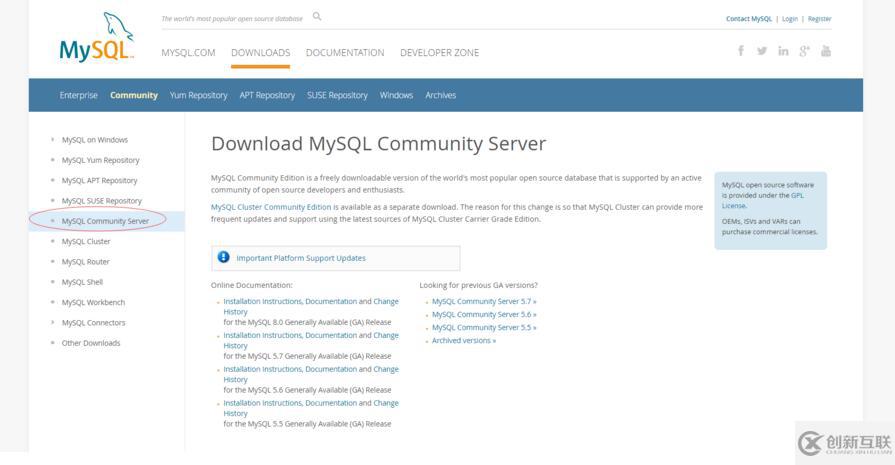Click the Contact MySQL link
This screenshot has height=465, width=895.
pos(749,19)
